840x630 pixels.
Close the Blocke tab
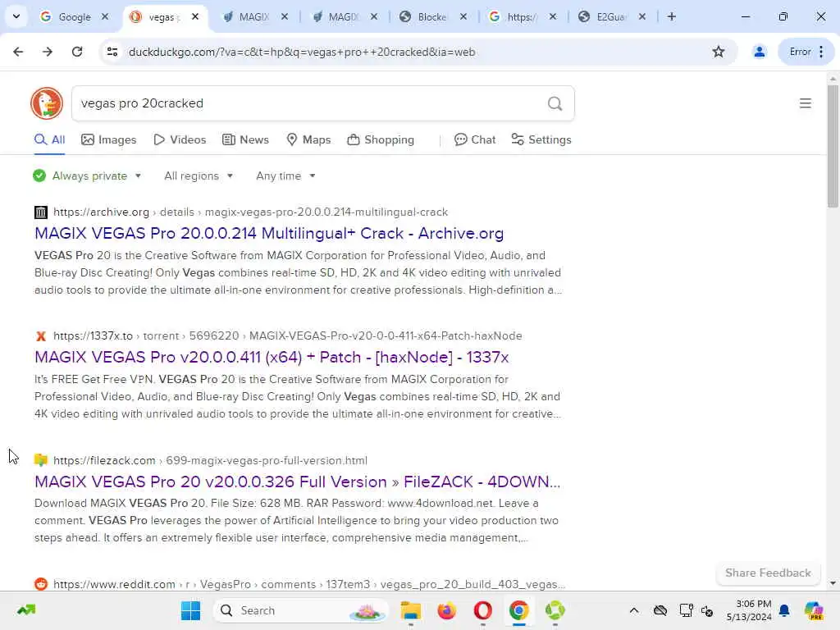point(463,16)
